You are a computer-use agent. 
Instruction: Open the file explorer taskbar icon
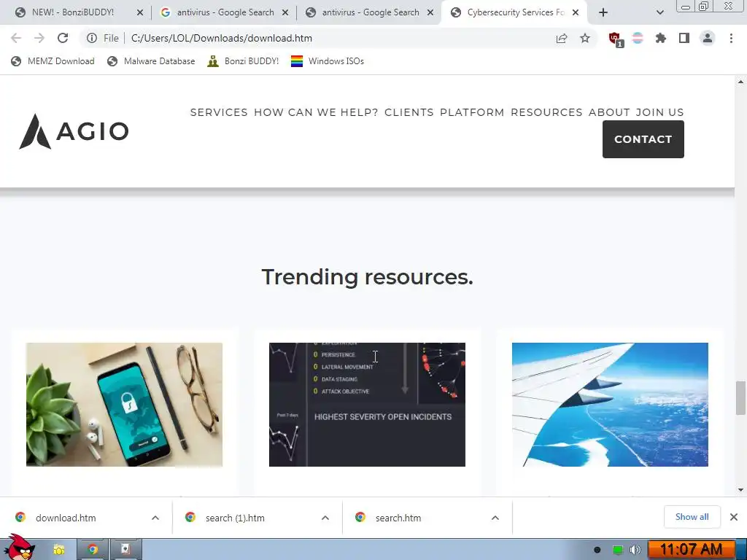pos(58,550)
